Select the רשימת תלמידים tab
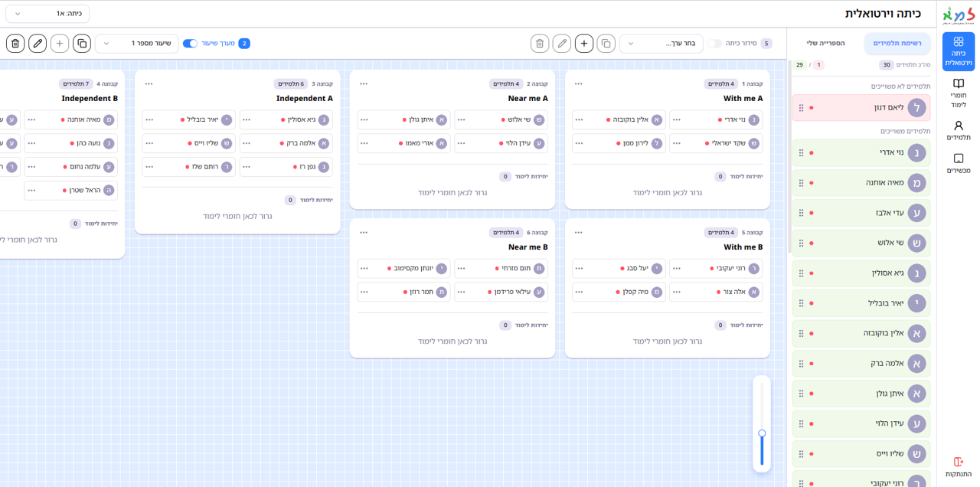Viewport: 980px width, 487px height. pos(897,44)
